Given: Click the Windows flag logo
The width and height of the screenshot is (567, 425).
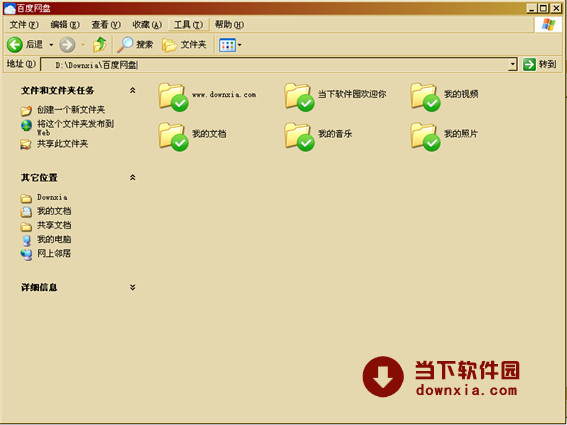Looking at the screenshot, I should 548,25.
